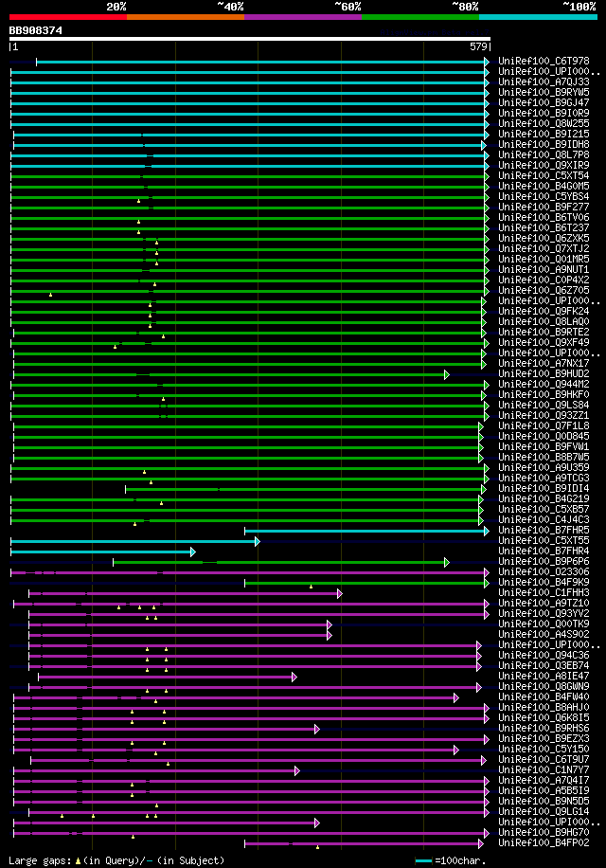606x868 pixels.
Task: Open the UniRef100_A7QJ33 hit label
Action: tap(544, 81)
